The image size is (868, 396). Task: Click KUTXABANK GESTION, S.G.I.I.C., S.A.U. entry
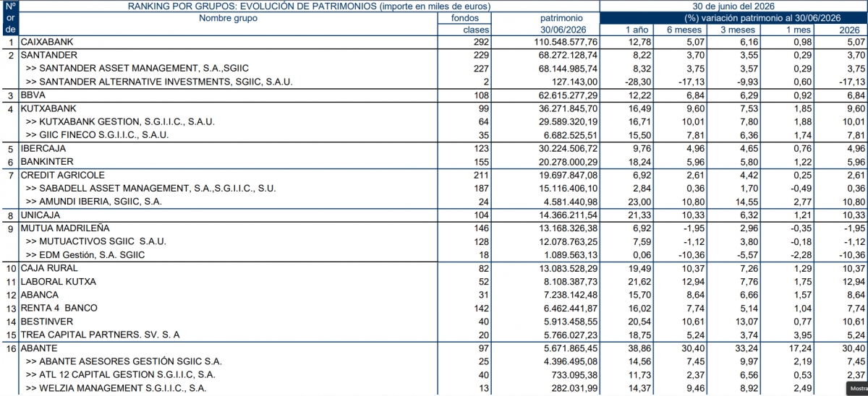(x=120, y=121)
